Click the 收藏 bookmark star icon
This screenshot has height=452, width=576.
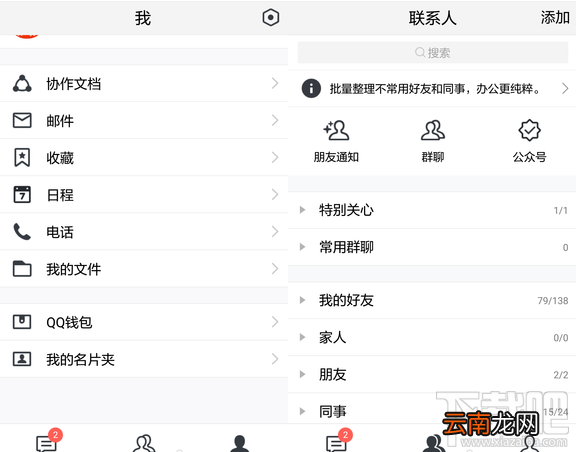point(22,157)
